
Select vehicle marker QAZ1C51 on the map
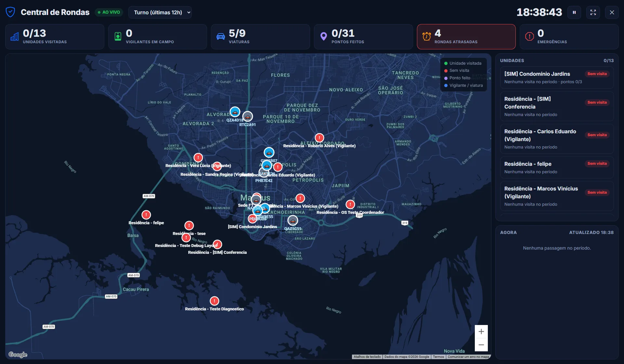(293, 221)
